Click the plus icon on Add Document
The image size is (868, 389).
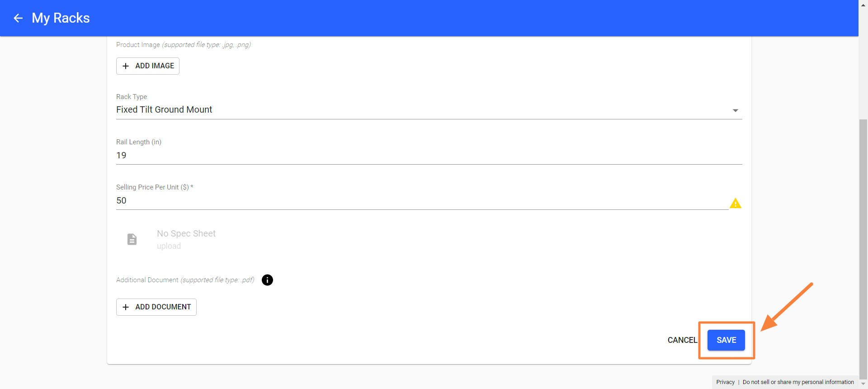(x=126, y=307)
